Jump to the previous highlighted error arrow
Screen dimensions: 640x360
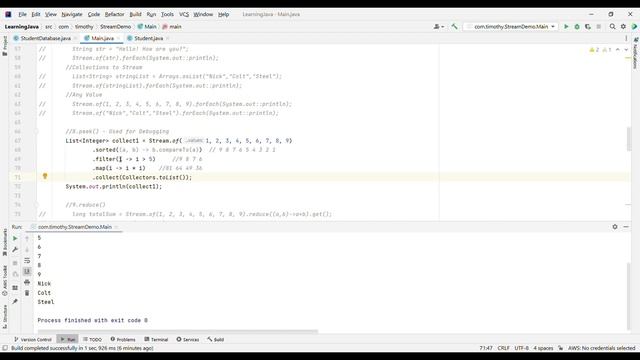(618, 50)
